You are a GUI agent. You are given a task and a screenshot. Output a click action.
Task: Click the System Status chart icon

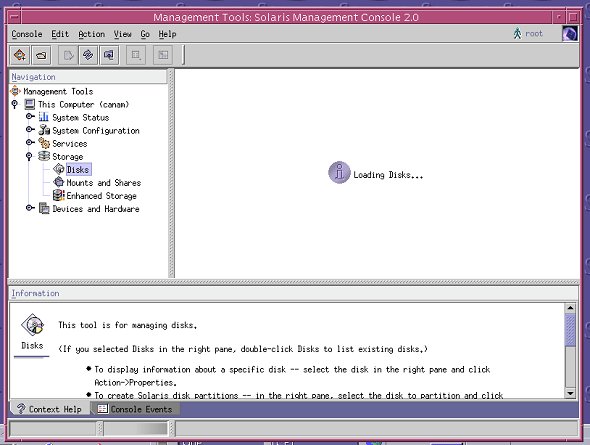pos(44,117)
